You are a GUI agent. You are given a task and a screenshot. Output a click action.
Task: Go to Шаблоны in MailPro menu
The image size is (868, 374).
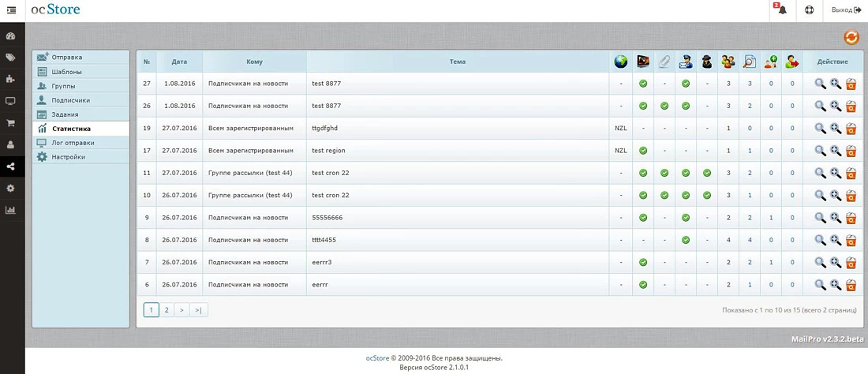[x=80, y=72]
